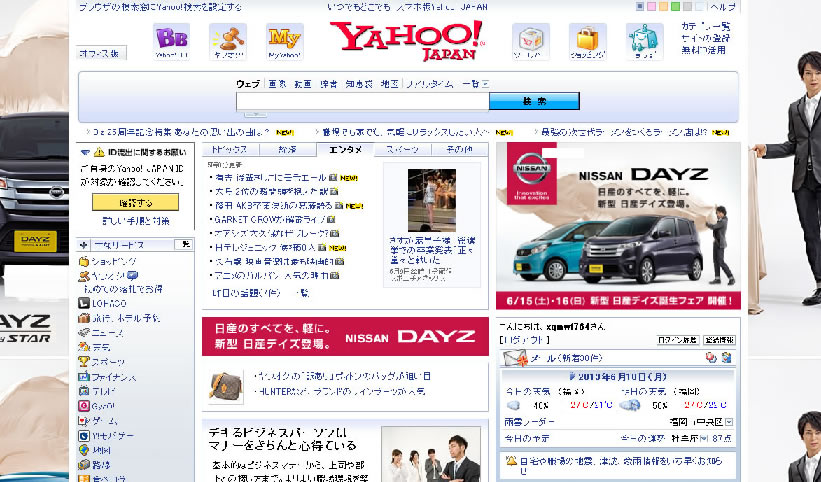Click the yellow 確認する button
Image resolution: width=821 pixels, height=482 pixels.
[x=136, y=202]
